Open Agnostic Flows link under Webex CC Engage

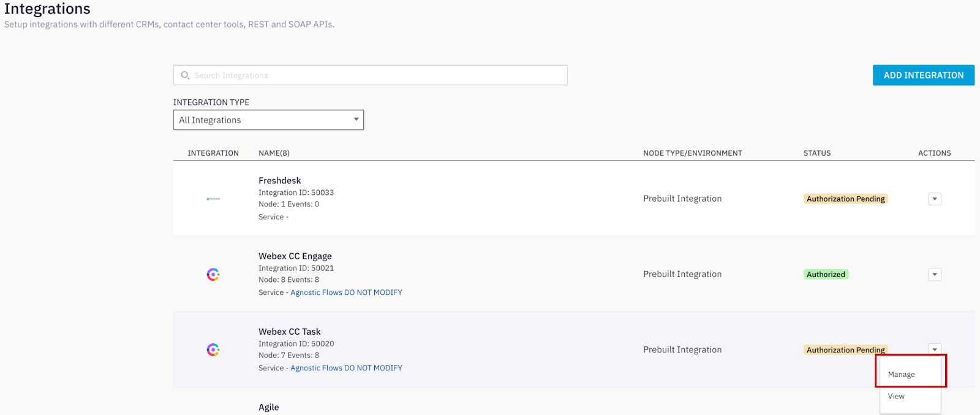pos(346,292)
